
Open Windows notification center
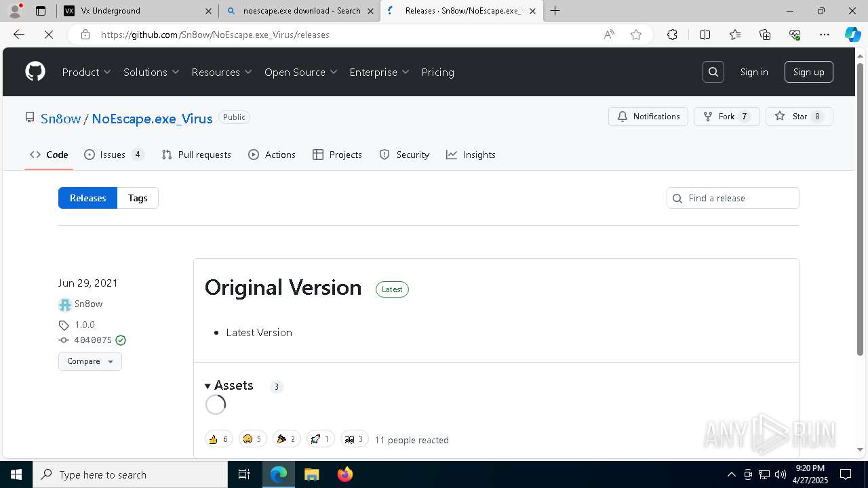(x=846, y=474)
